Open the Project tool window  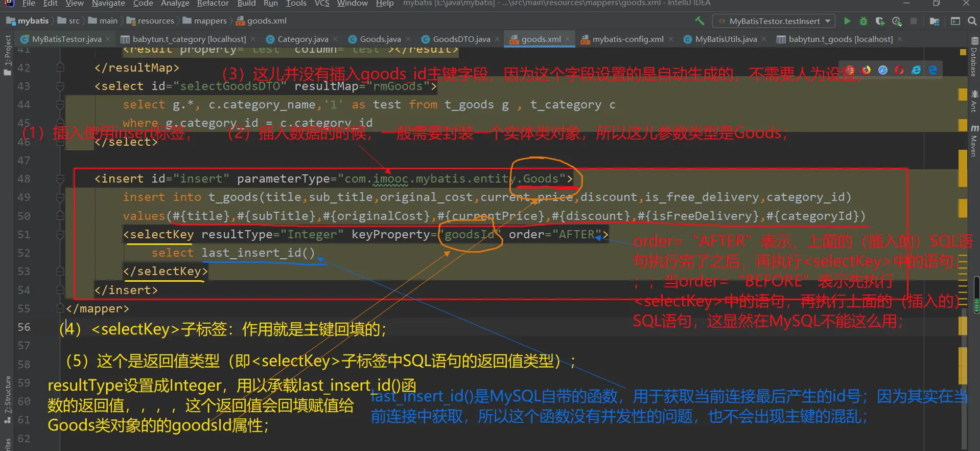coord(8,55)
